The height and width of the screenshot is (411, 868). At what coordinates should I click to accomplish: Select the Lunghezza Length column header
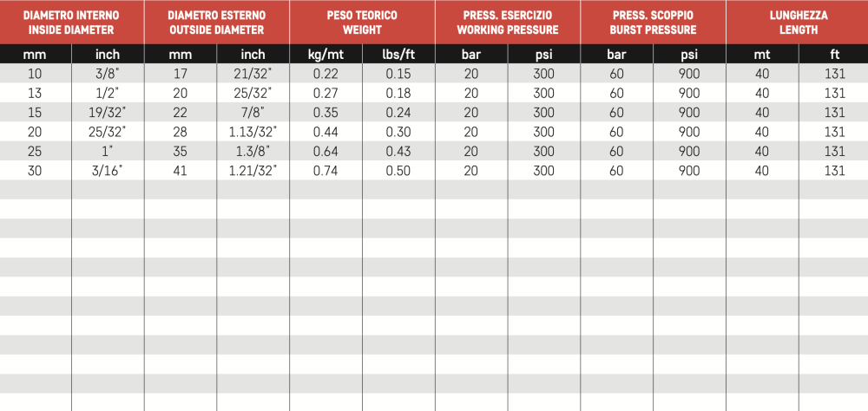point(797,23)
